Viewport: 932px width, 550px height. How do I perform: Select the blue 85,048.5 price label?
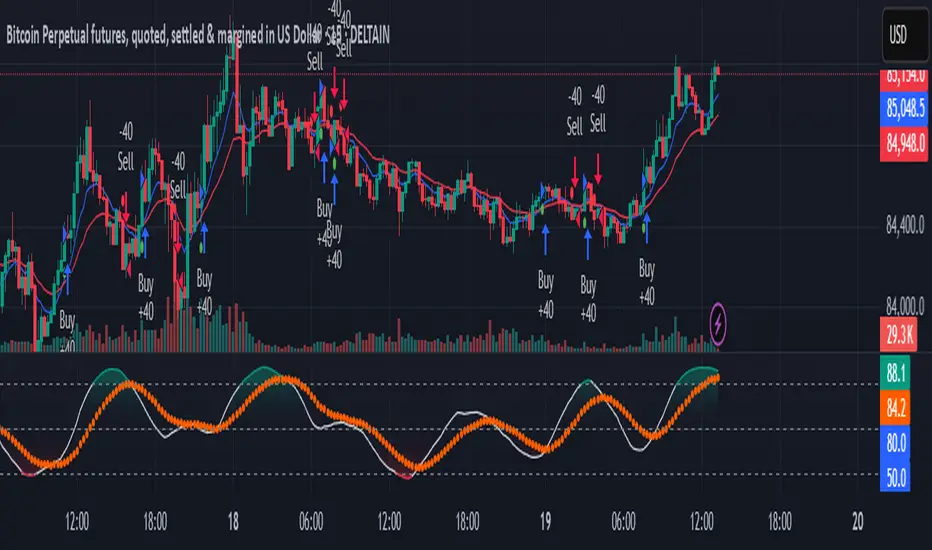(x=905, y=108)
